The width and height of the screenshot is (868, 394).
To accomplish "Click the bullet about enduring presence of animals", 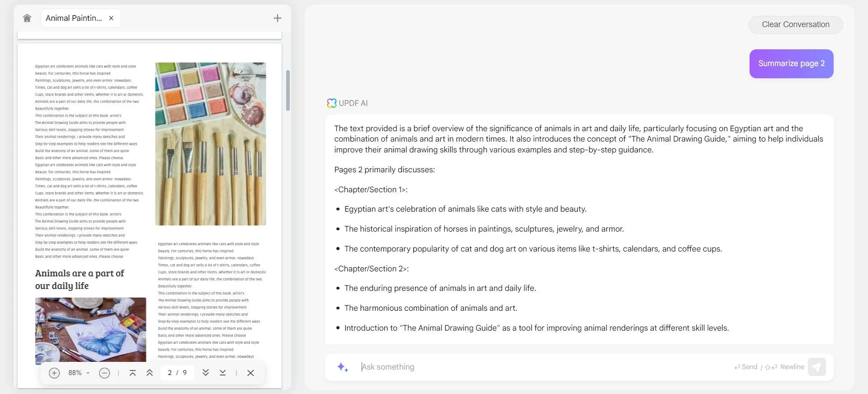I will 440,288.
